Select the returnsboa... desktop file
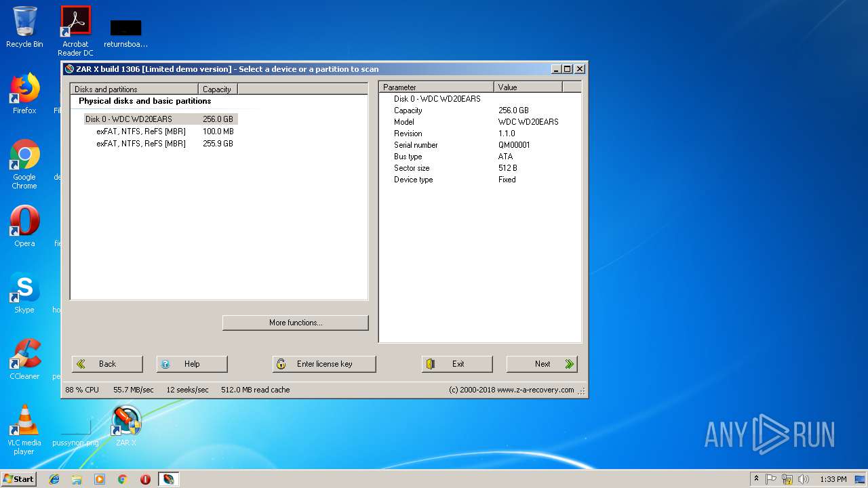 tap(125, 34)
